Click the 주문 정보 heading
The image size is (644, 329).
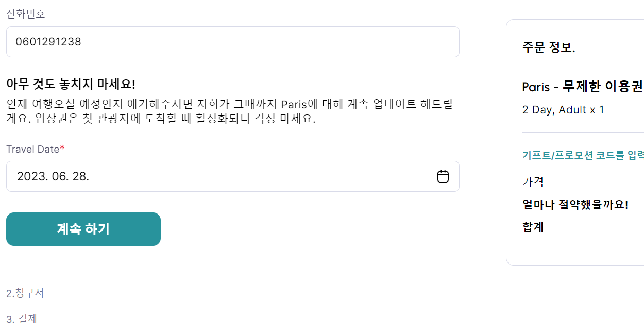point(548,48)
